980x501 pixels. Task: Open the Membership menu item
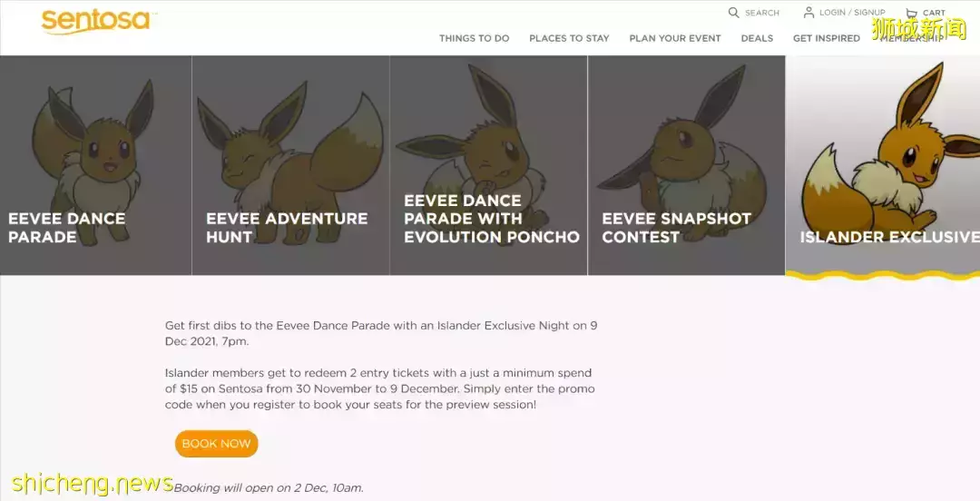[x=911, y=38]
